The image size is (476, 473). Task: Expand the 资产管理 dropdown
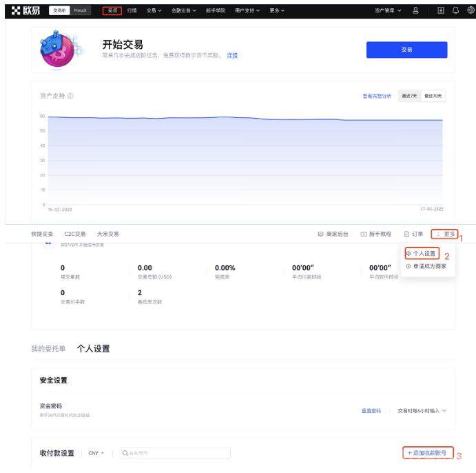(x=388, y=10)
